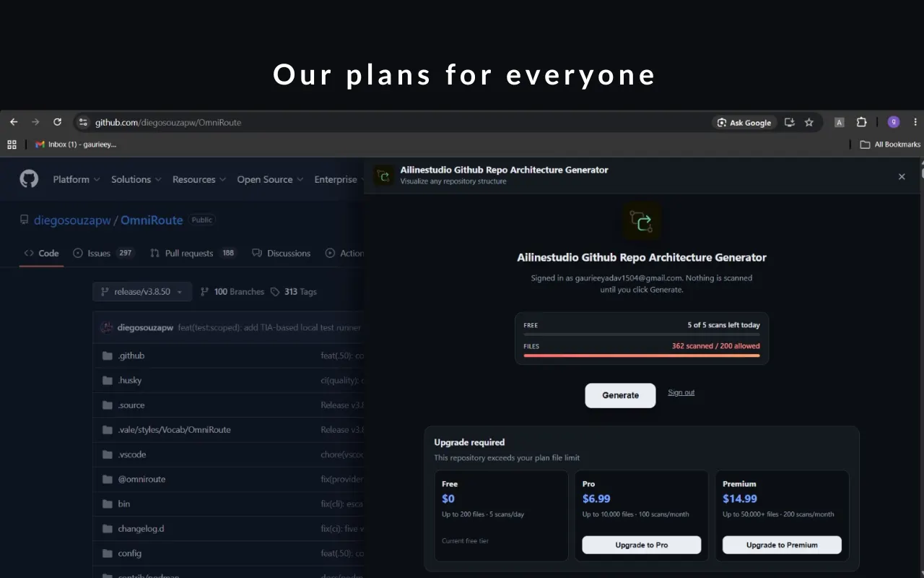
Task: Click Upgrade to Premium
Action: (x=782, y=545)
